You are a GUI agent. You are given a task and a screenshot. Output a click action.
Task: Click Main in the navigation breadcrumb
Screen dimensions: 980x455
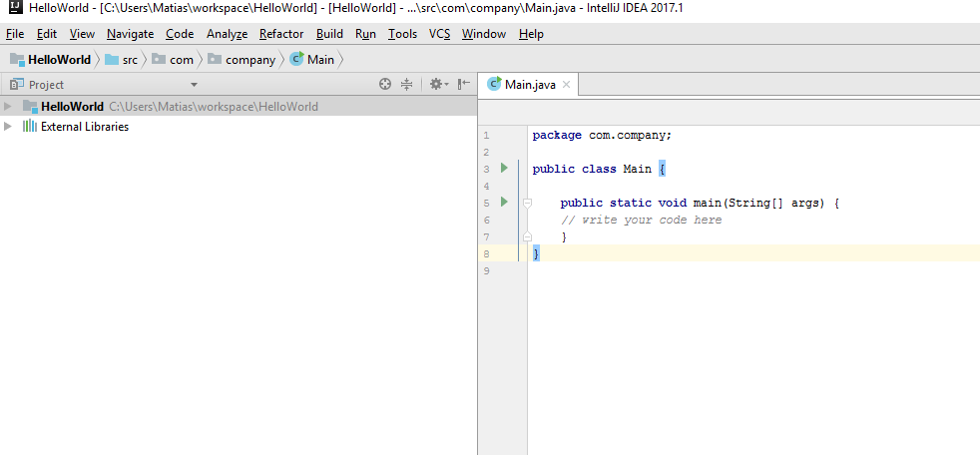pos(312,60)
